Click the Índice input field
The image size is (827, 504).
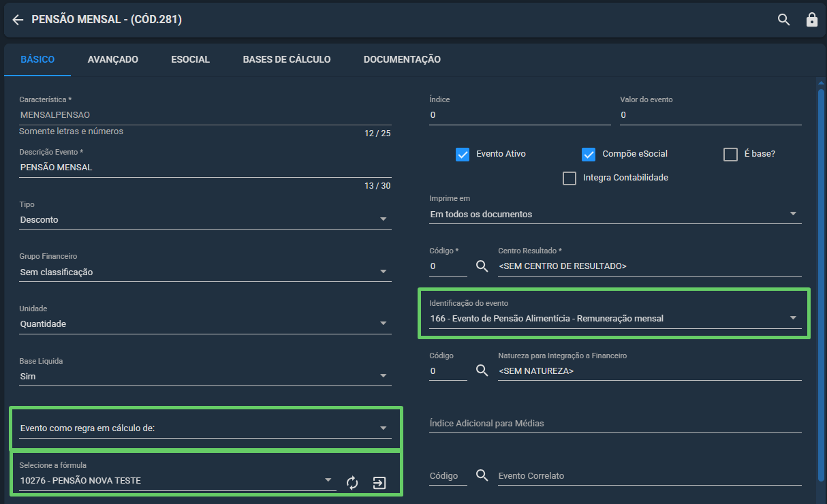click(520, 115)
